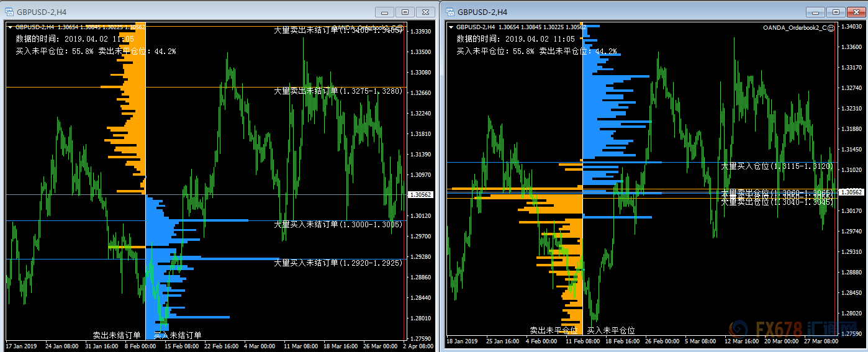This screenshot has height=352, width=868.
Task: Click the 卖出未平仓位 legend at right chart bottom
Action: click(553, 330)
